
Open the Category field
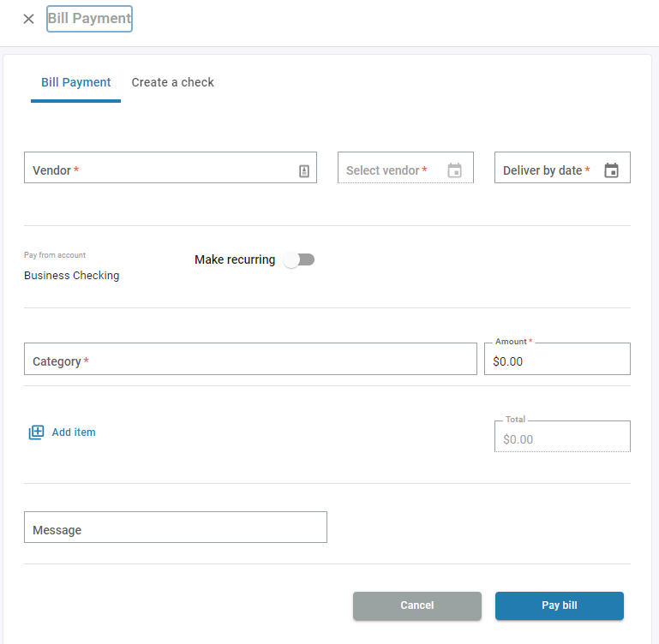249,360
